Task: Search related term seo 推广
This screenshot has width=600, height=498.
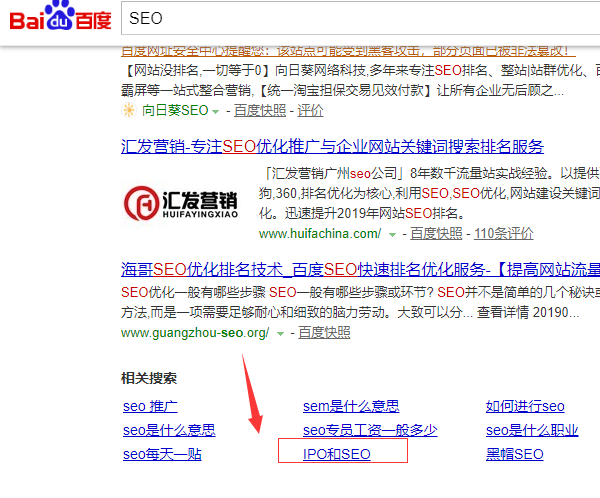Action: 150,407
